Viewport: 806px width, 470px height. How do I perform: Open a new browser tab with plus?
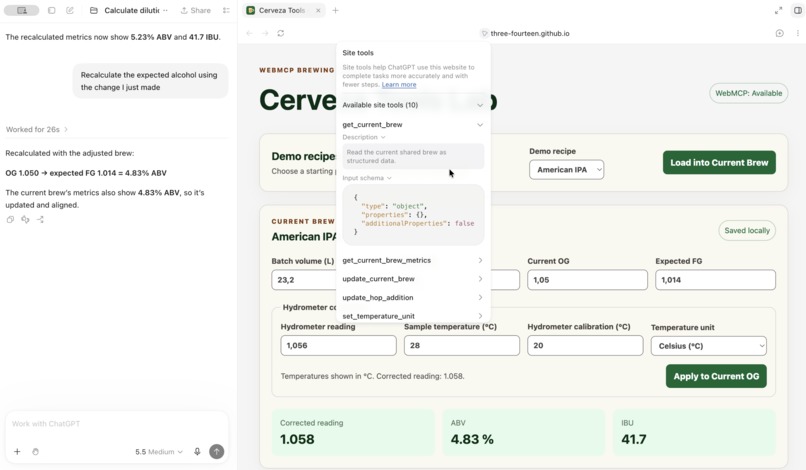[335, 10]
